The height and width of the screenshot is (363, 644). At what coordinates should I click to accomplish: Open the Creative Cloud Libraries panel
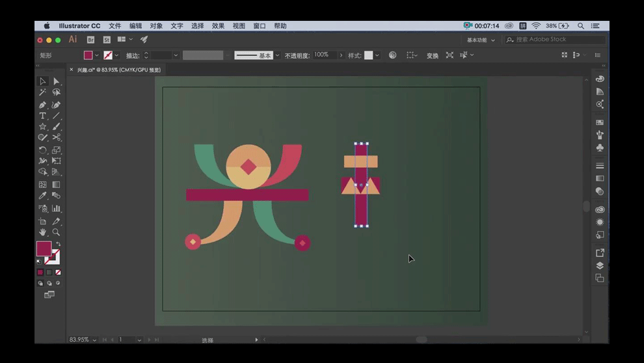click(600, 209)
